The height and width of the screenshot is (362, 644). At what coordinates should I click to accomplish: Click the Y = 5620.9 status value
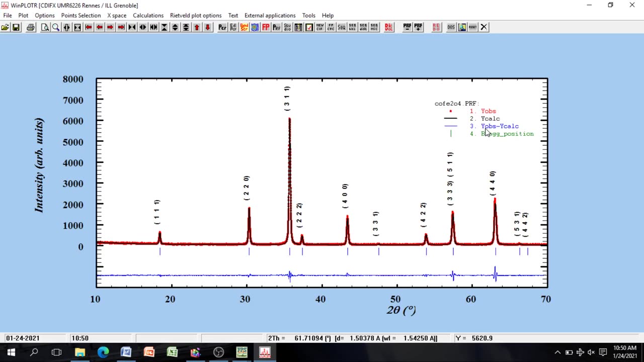click(x=474, y=338)
